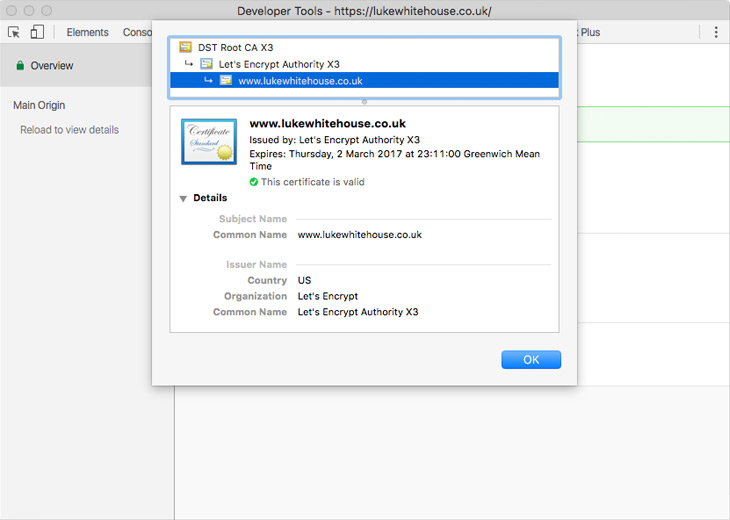Click the inspect element picker icon

[x=14, y=32]
